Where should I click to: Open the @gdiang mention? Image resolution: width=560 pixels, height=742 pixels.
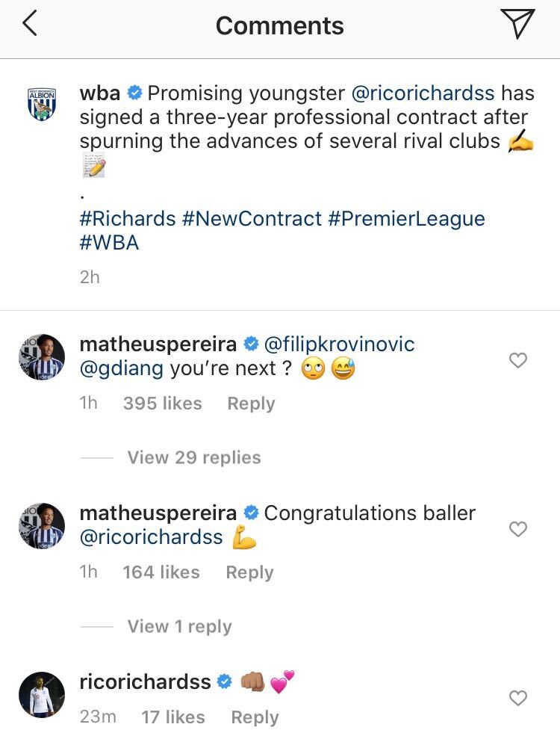122,368
